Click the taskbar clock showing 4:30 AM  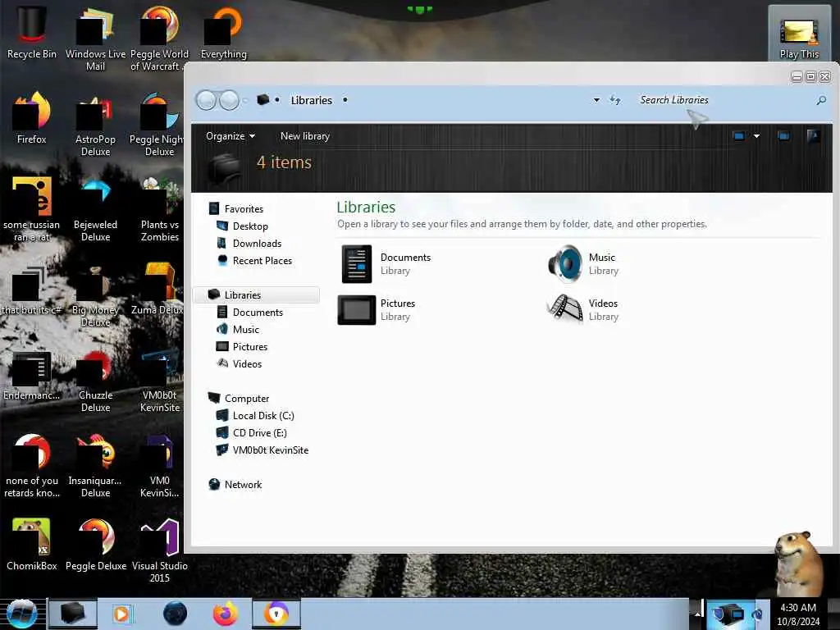point(798,614)
